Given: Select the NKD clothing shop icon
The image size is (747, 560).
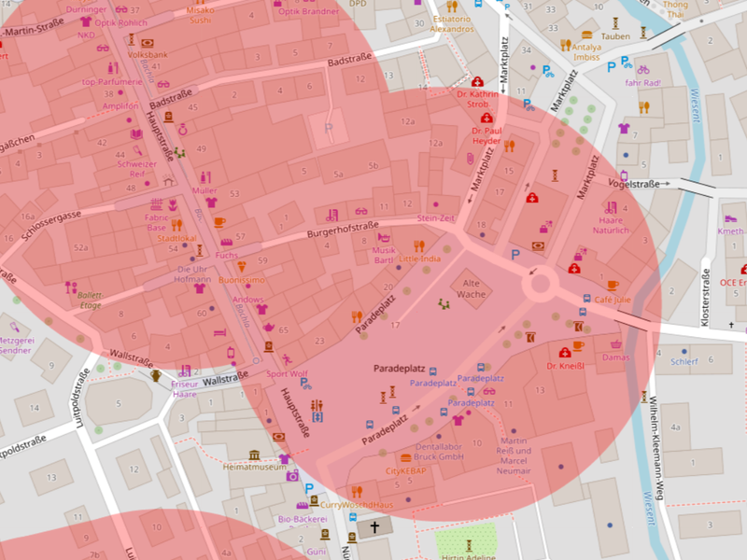Looking at the screenshot, I should click(x=86, y=21).
